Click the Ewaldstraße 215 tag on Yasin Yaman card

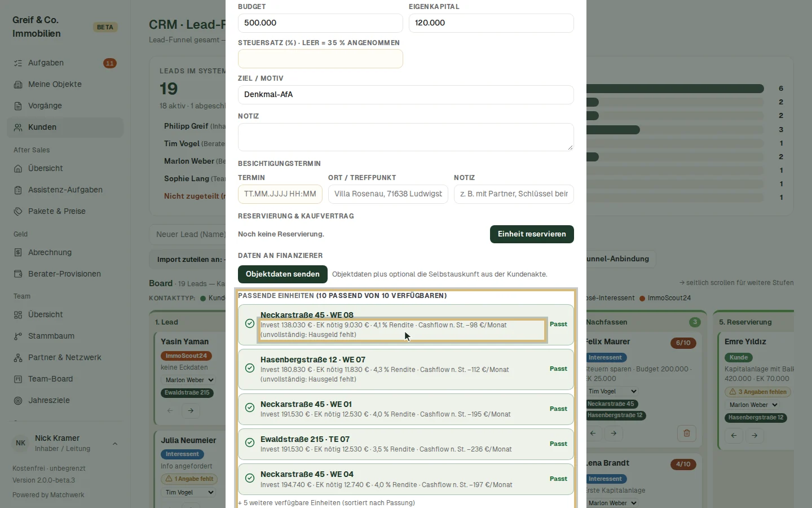pos(187,393)
